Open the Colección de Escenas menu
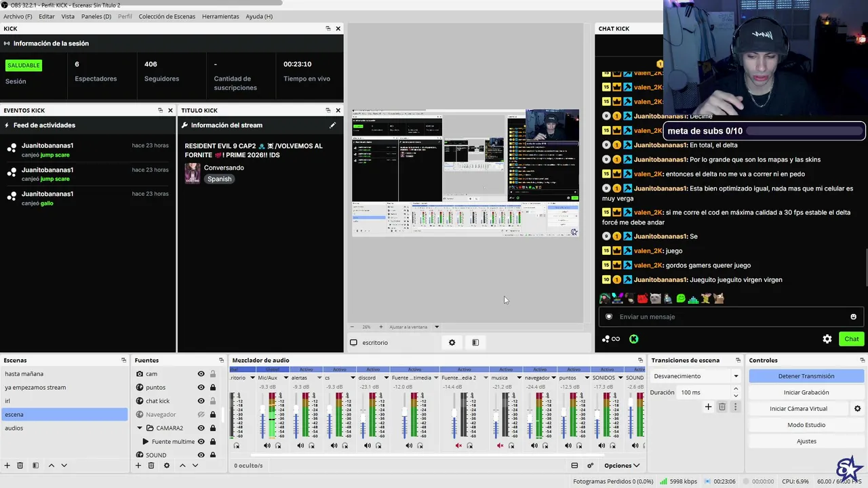The width and height of the screenshot is (868, 488). click(167, 16)
